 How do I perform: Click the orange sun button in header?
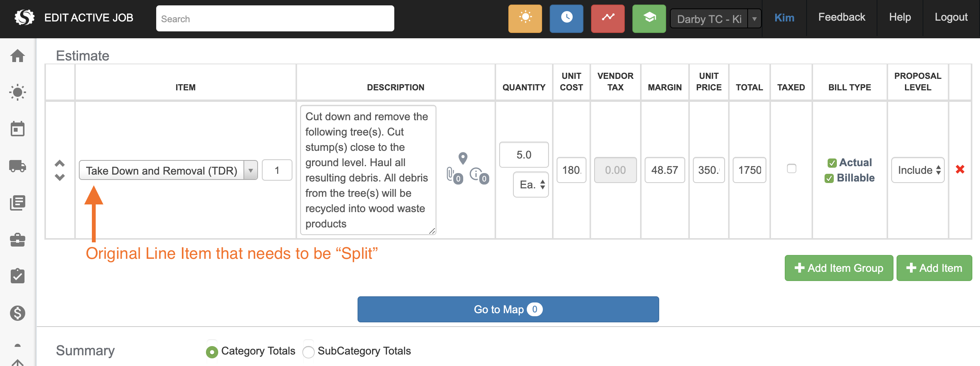[525, 18]
